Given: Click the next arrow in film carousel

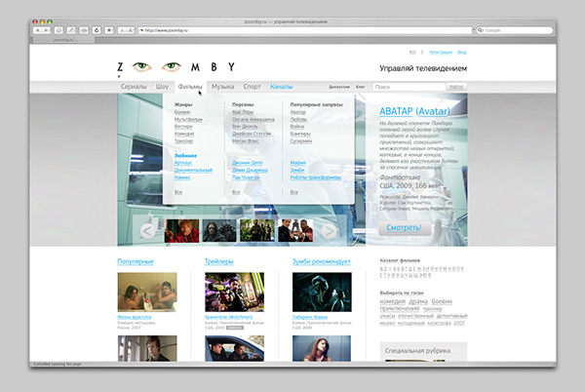Looking at the screenshot, I should click(x=330, y=231).
